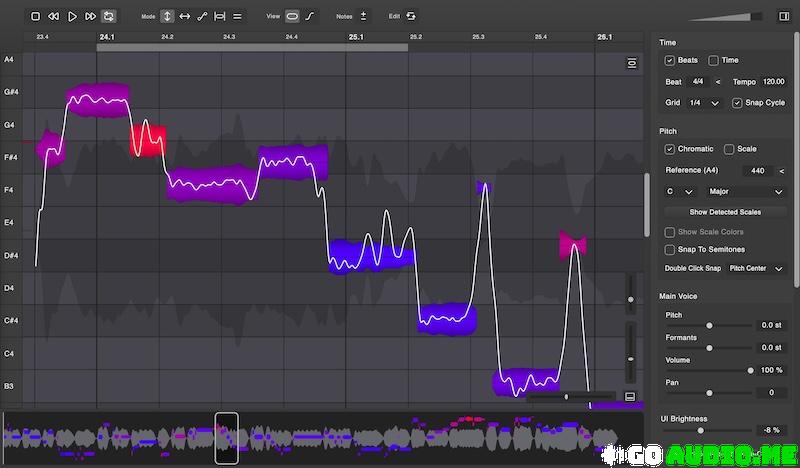Screen dimensions: 800x468
Task: Click the stop playback button
Action: point(36,16)
